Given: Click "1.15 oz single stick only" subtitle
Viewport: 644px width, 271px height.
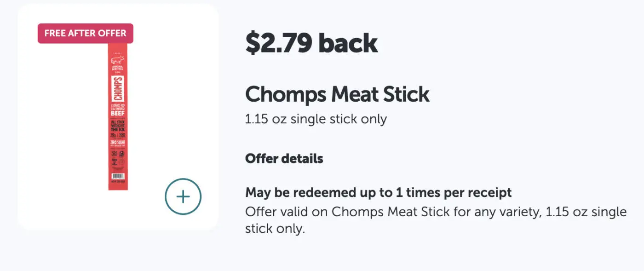Looking at the screenshot, I should pyautogui.click(x=316, y=119).
